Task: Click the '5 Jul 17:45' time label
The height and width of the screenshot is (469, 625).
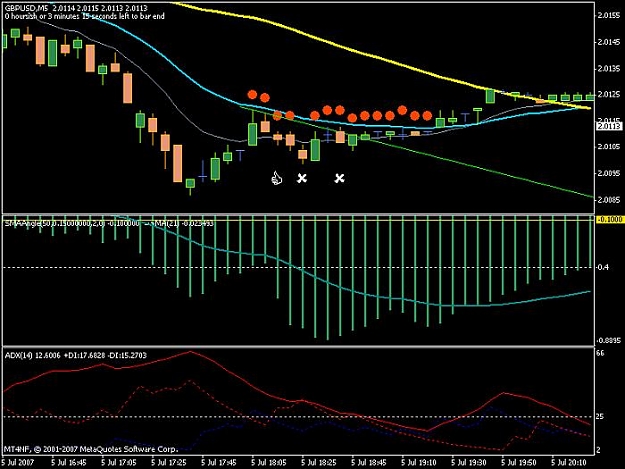Action: (x=219, y=463)
